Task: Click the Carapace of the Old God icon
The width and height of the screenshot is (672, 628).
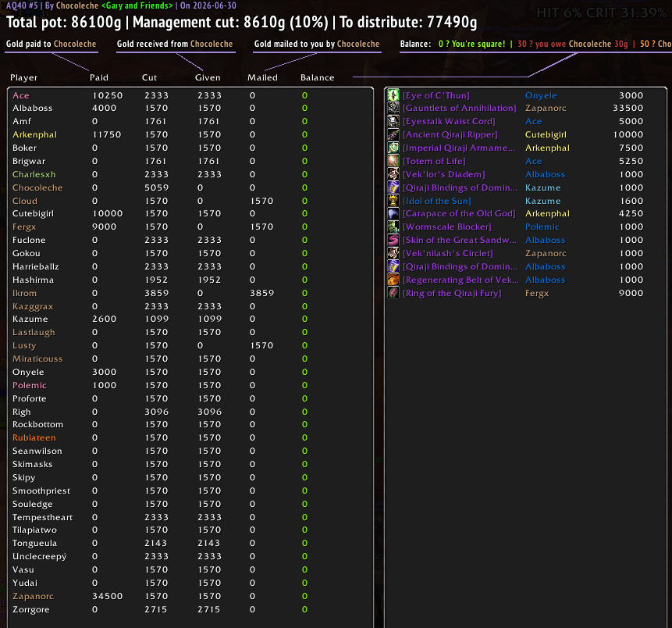Action: pos(393,213)
